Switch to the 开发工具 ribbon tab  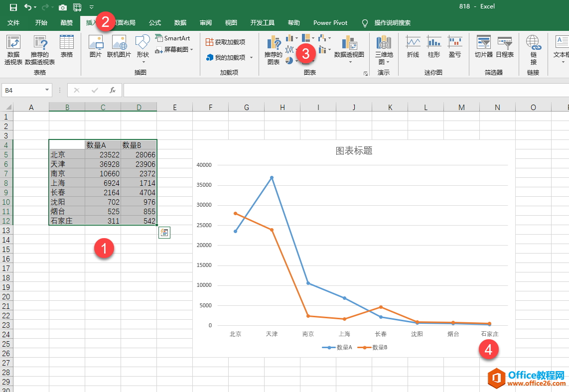(262, 22)
